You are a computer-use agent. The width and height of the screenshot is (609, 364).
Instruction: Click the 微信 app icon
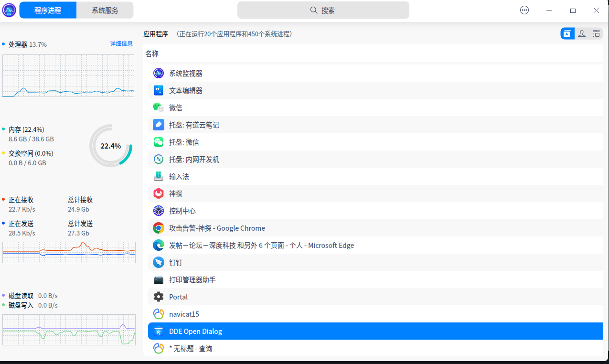159,107
